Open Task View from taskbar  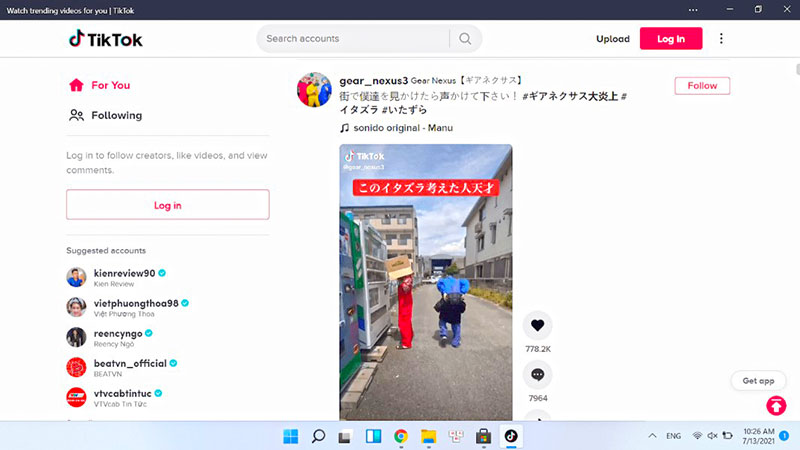point(345,437)
